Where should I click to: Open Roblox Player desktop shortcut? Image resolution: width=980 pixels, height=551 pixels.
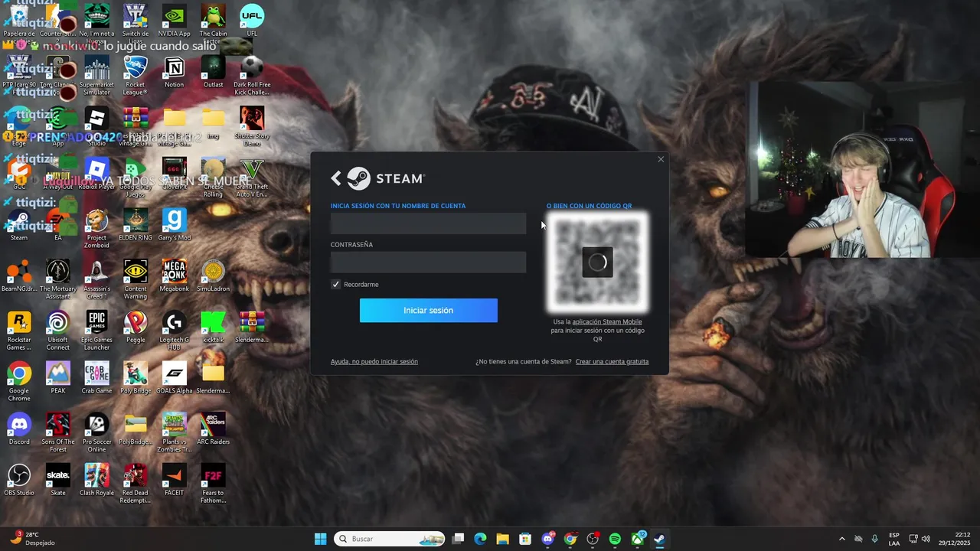point(96,174)
